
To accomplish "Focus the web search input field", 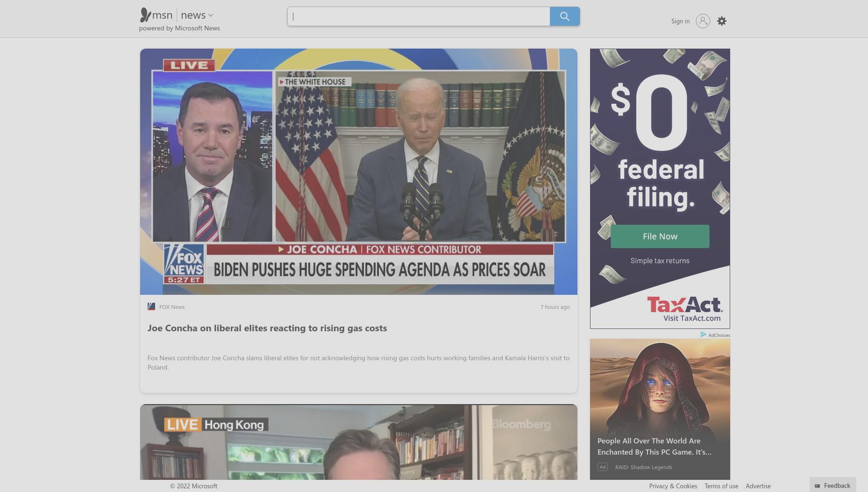I will point(419,16).
